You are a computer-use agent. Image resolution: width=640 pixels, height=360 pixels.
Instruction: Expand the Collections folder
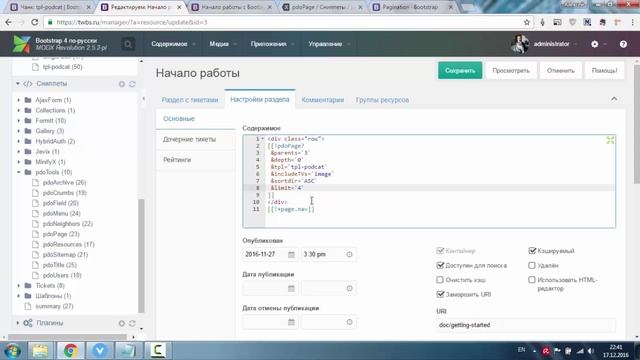[18, 110]
